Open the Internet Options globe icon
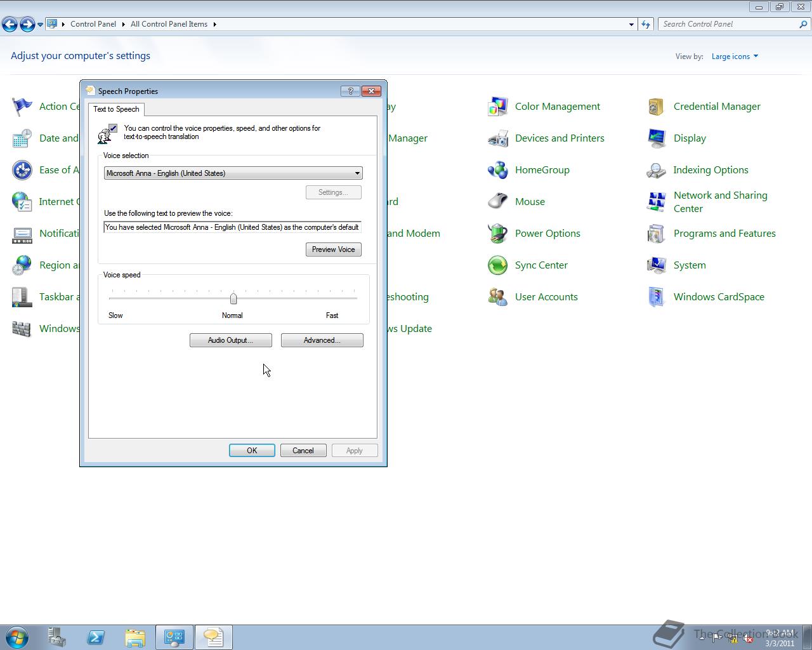The image size is (812, 650). click(x=22, y=202)
